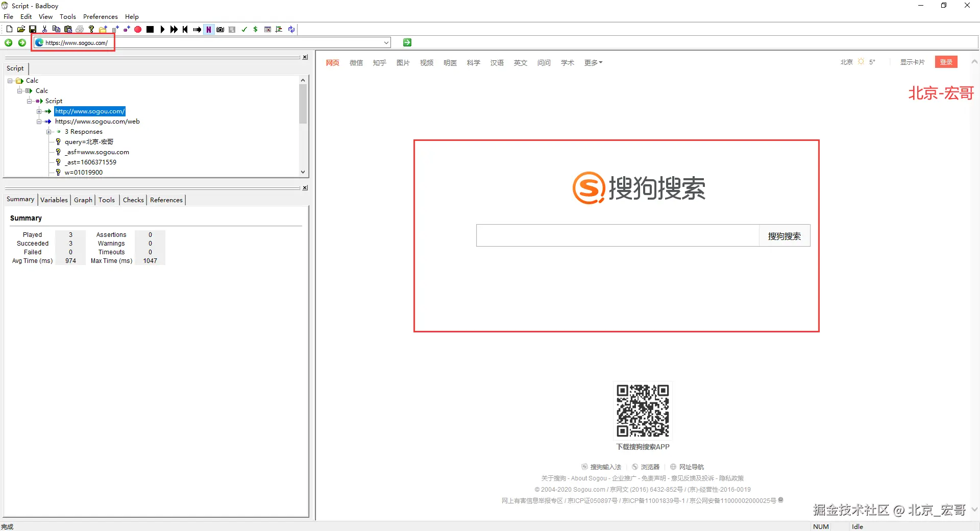Toggle the purple N record mode icon
The height and width of the screenshot is (531, 980).
pos(209,30)
